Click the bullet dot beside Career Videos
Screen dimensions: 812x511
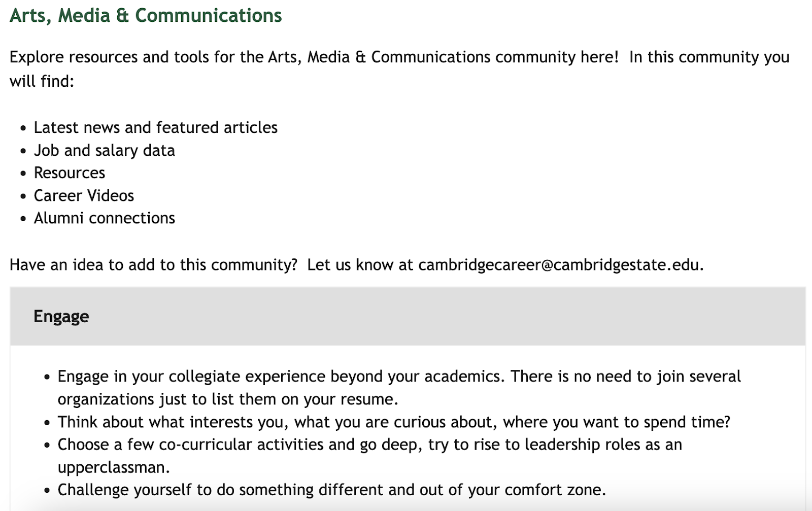point(23,196)
